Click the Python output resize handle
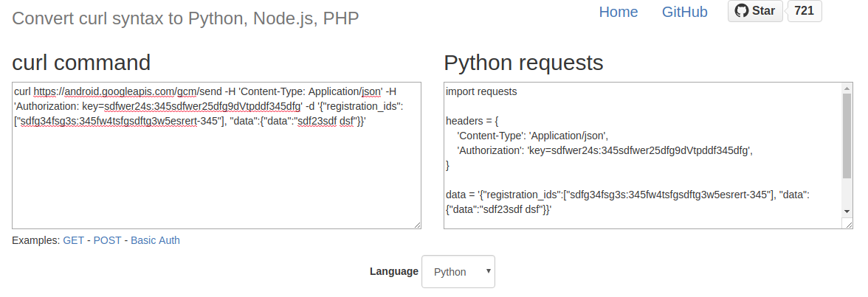 (847, 223)
